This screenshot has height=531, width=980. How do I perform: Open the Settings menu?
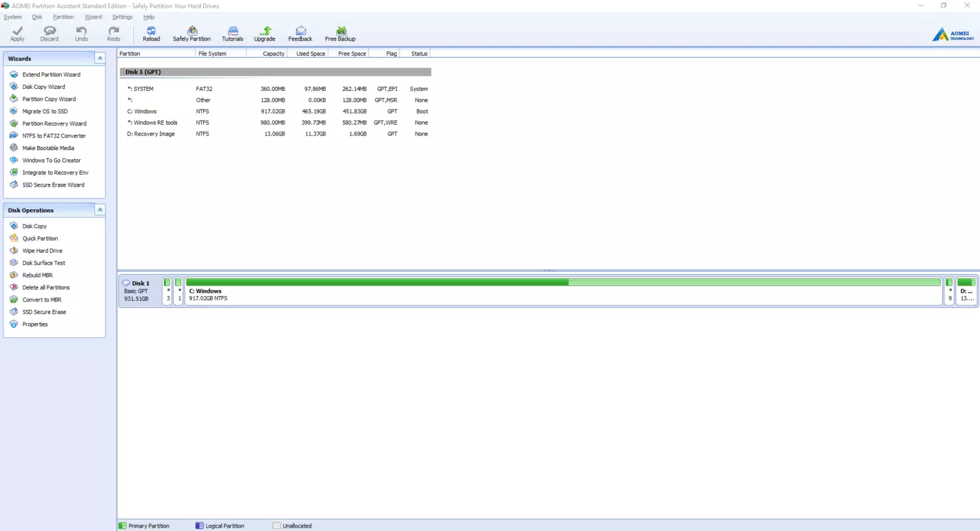click(122, 17)
